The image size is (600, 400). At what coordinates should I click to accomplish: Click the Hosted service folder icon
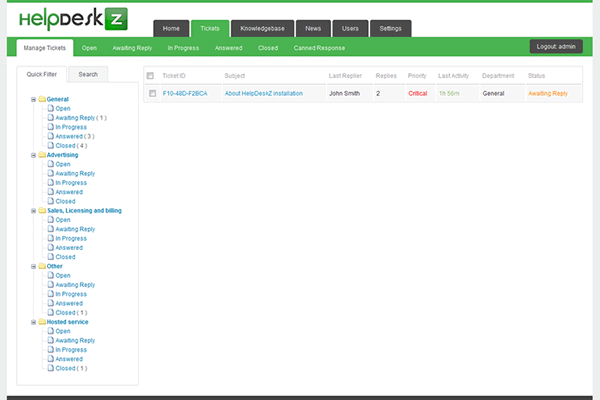click(x=41, y=322)
